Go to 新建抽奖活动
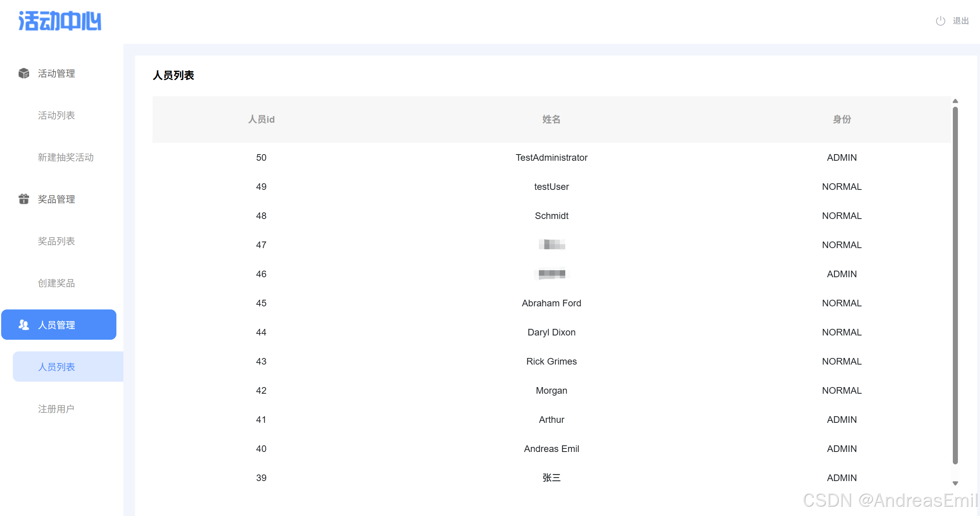 (66, 157)
